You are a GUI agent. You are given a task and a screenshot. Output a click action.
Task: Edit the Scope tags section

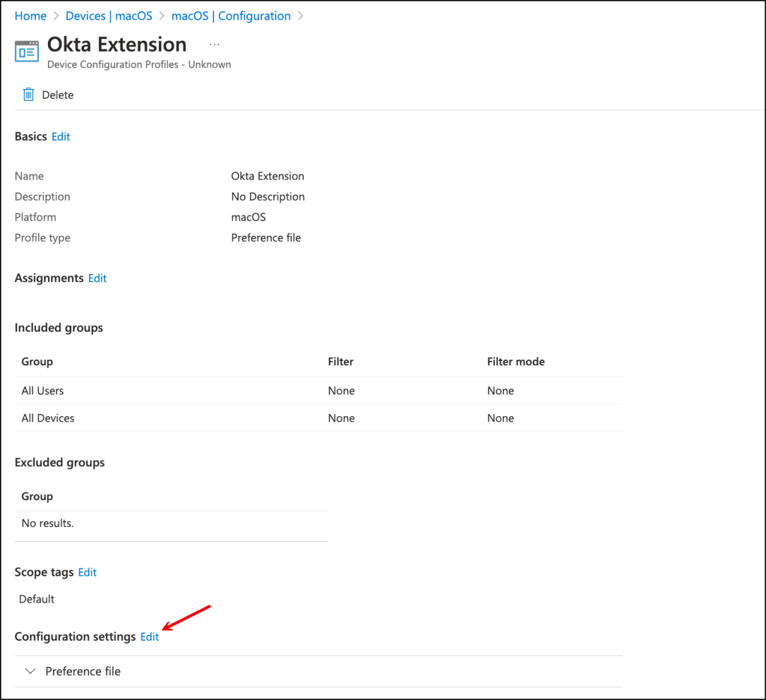pos(88,572)
